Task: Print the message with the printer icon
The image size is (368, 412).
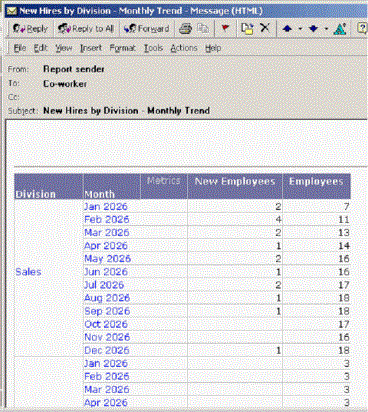Action: click(185, 29)
